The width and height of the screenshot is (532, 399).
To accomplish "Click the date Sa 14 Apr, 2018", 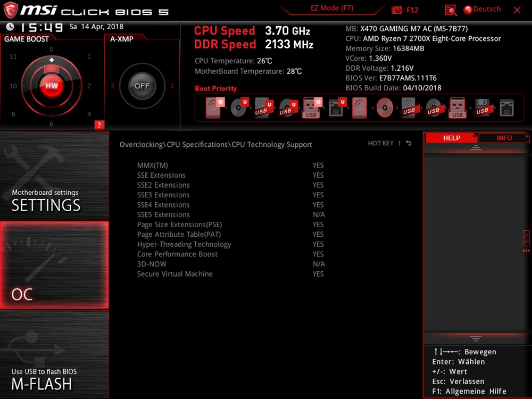I will 96,27.
